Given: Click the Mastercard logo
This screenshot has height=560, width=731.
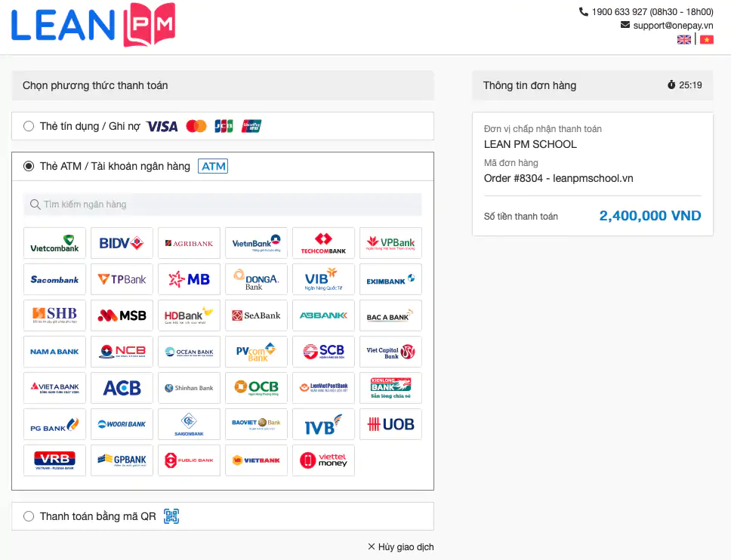Looking at the screenshot, I should click(x=196, y=126).
